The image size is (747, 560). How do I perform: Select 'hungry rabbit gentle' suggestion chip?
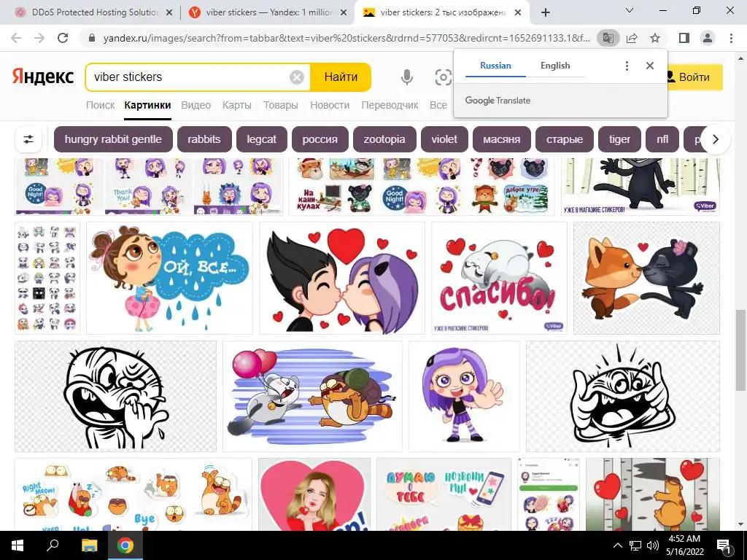click(113, 139)
